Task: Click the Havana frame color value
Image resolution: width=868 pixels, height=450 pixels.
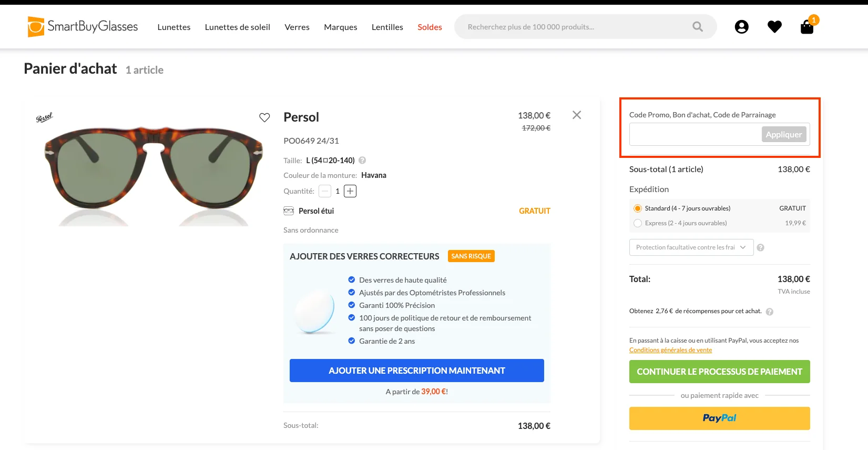Action: tap(374, 175)
